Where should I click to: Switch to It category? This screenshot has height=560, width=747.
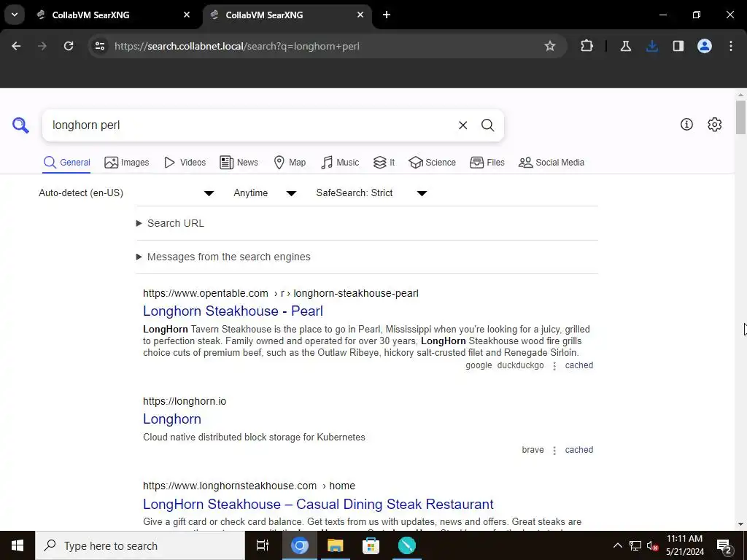pos(384,163)
